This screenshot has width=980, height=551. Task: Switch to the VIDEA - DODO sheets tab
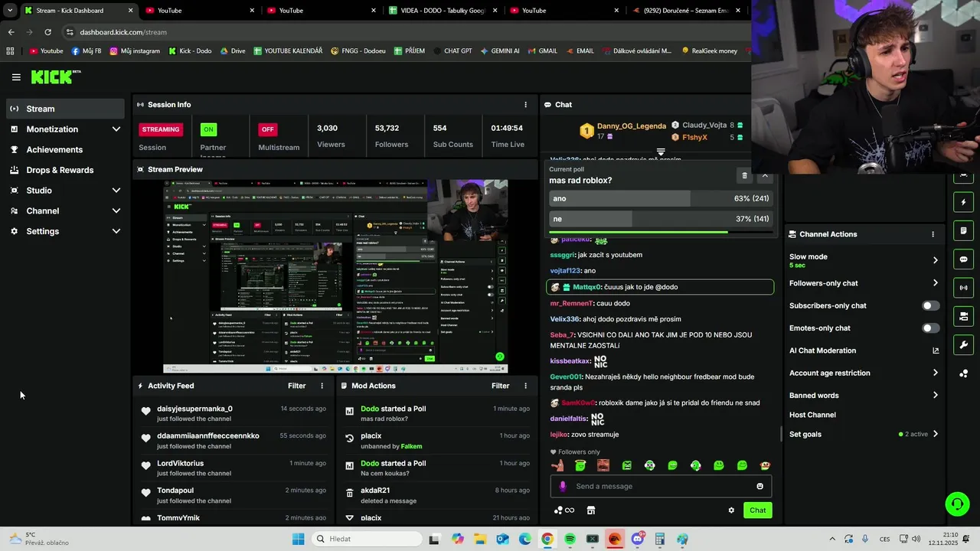coord(443,11)
